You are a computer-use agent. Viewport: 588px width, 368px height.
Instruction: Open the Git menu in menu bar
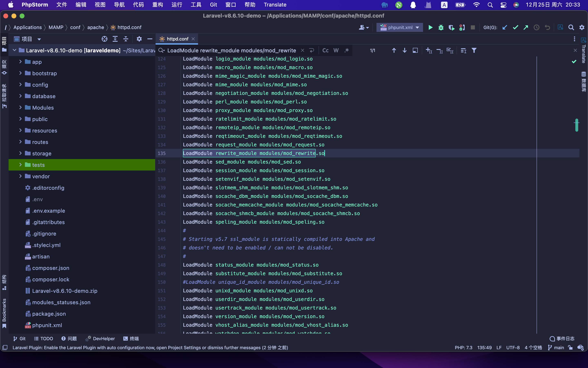click(213, 5)
